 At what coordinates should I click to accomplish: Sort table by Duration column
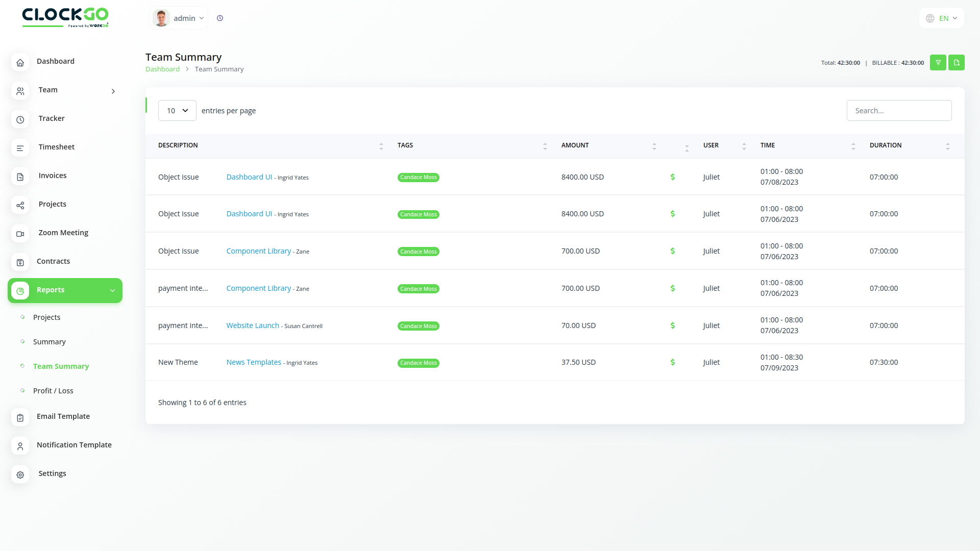[886, 145]
